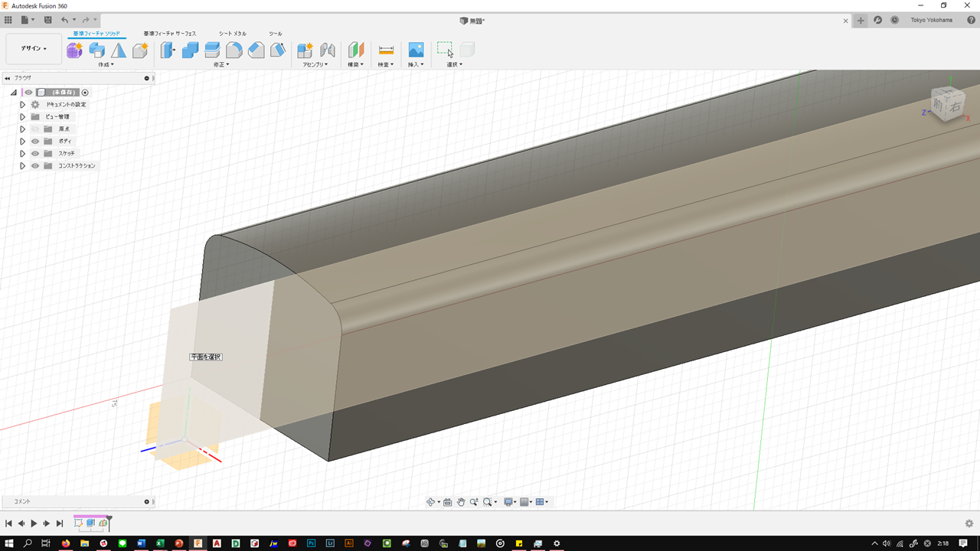
Task: Expand the コンストラクション tree node
Action: coord(22,166)
